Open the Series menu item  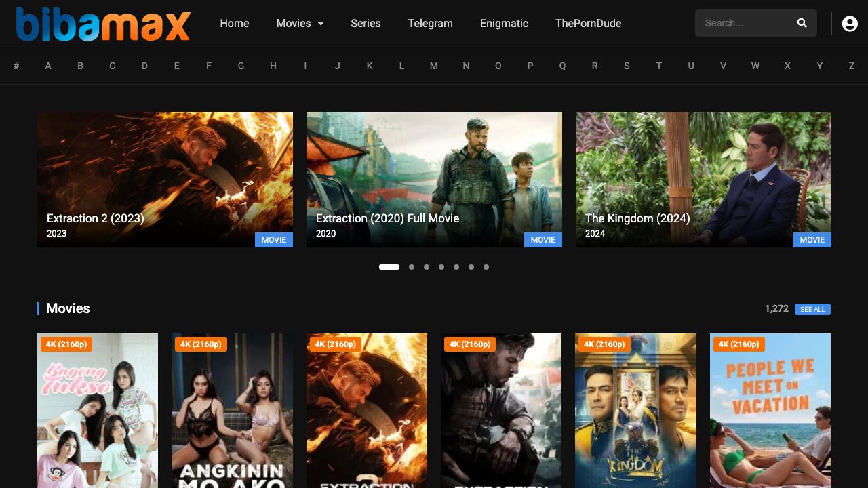point(366,23)
